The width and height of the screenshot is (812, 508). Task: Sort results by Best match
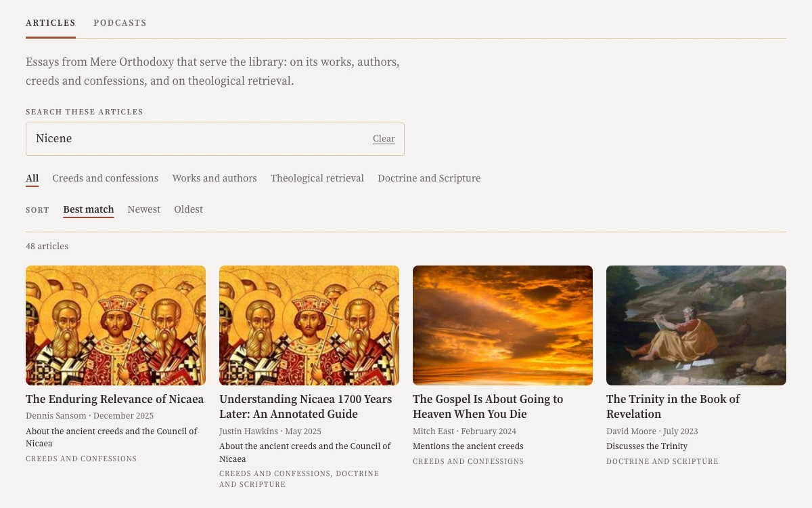tap(89, 209)
